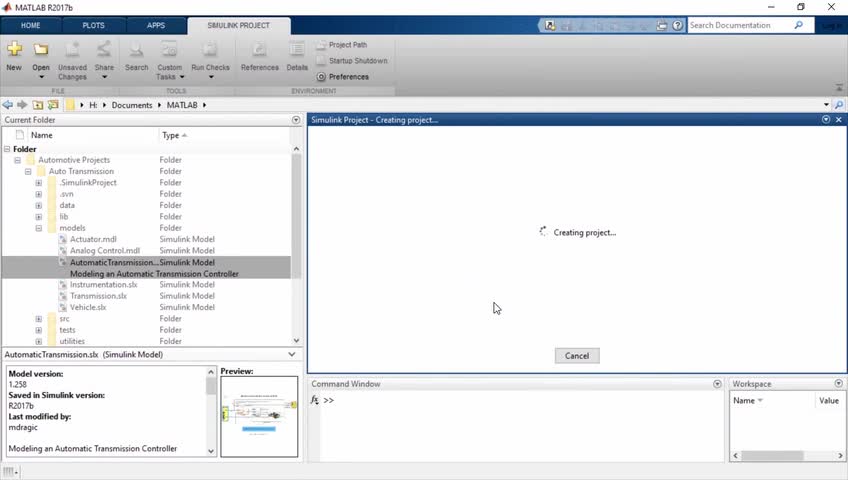This screenshot has height=480, width=848.
Task: Click the Search Documentation field
Action: 740,25
